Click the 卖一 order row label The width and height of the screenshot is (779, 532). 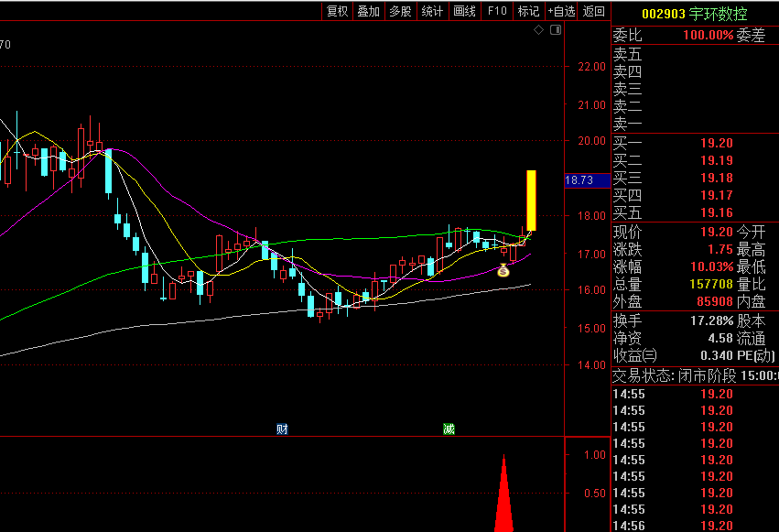click(x=627, y=124)
